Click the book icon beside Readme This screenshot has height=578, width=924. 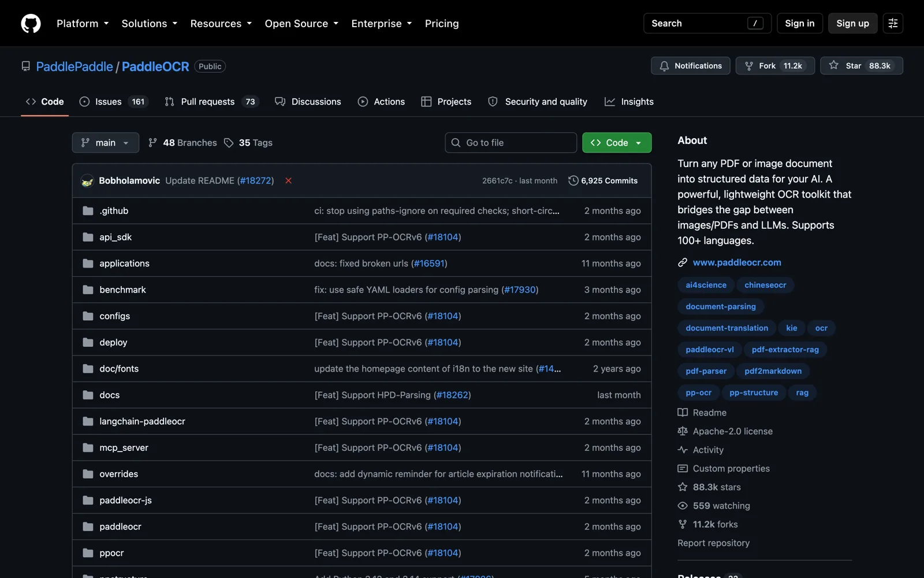pos(683,413)
